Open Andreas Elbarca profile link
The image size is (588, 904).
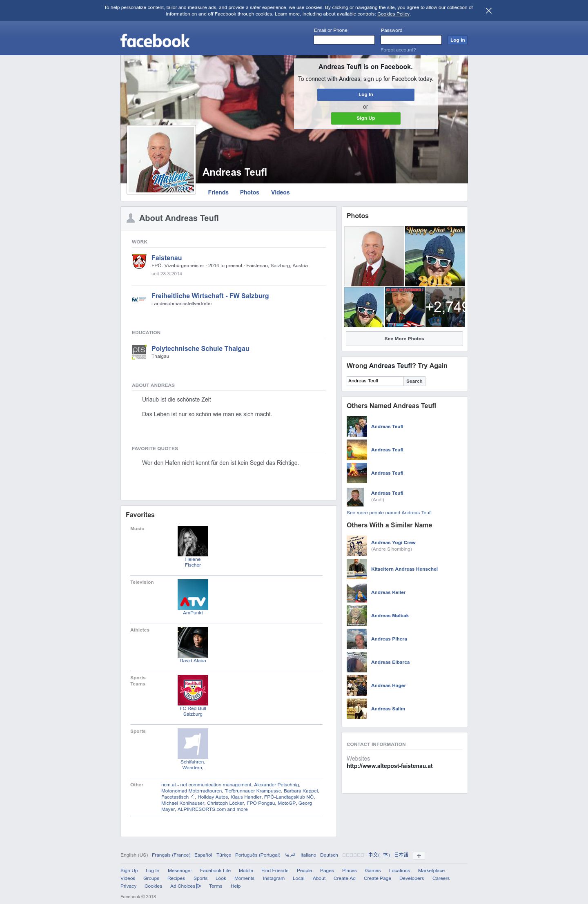[390, 662]
